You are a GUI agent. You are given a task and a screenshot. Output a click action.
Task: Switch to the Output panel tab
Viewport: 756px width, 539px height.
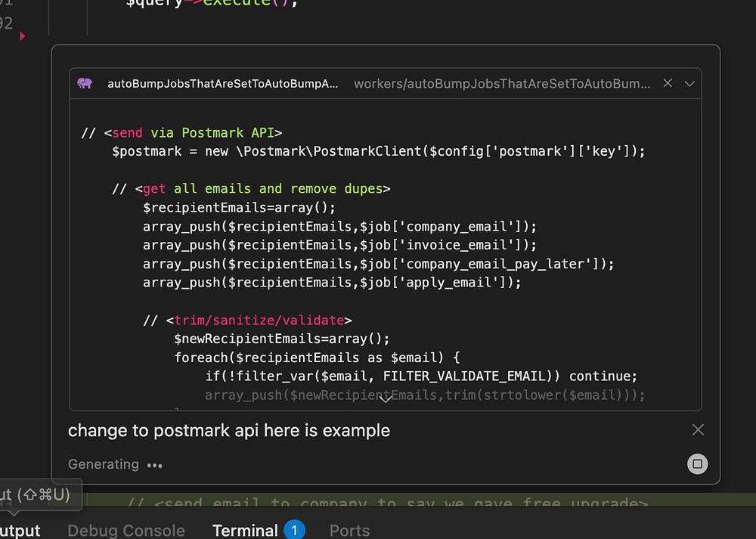(x=20, y=531)
